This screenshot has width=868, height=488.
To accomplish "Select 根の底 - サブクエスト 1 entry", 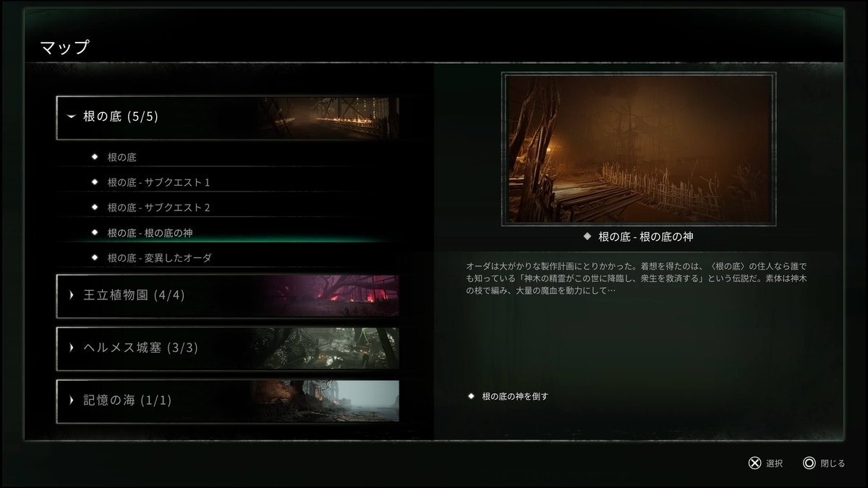I will tap(227, 182).
